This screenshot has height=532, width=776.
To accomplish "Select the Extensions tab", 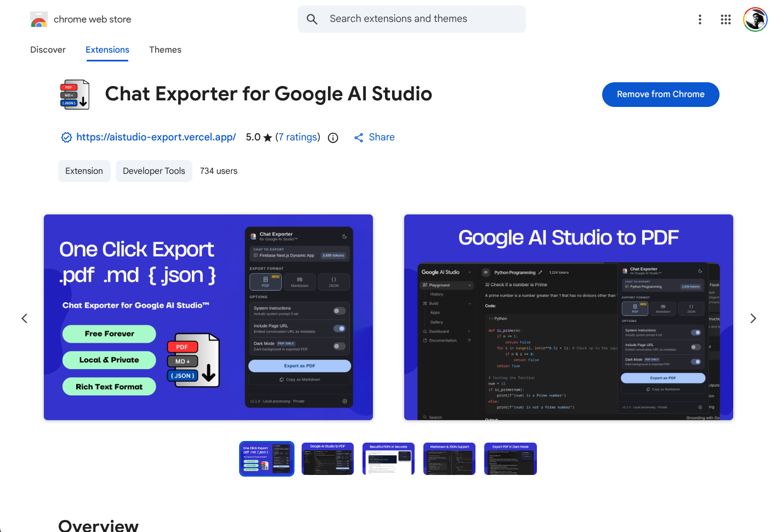I will [107, 50].
